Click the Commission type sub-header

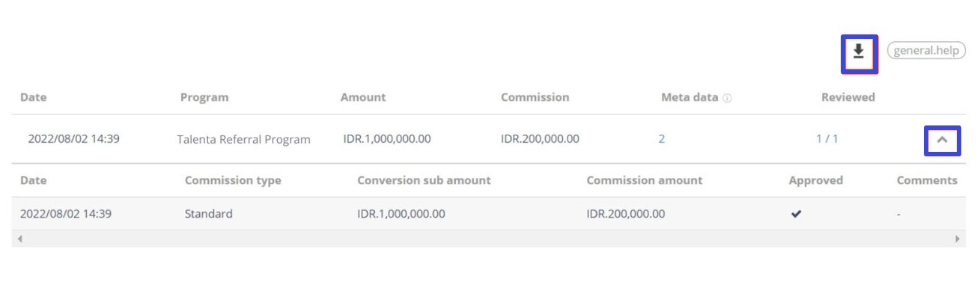233,180
